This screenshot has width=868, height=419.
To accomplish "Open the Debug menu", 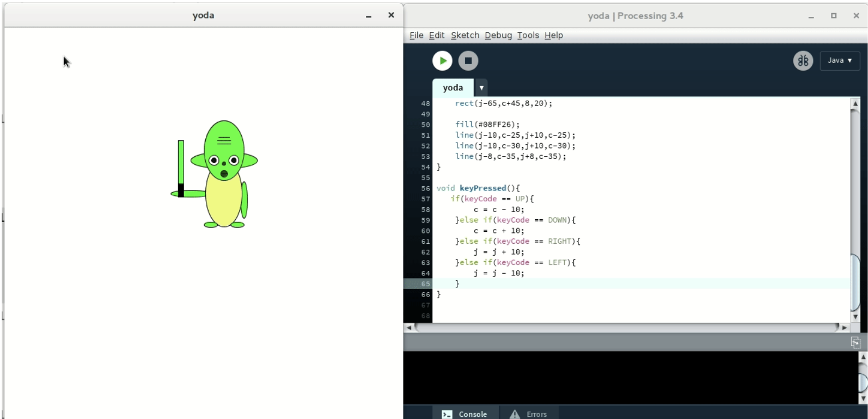I will [x=498, y=35].
